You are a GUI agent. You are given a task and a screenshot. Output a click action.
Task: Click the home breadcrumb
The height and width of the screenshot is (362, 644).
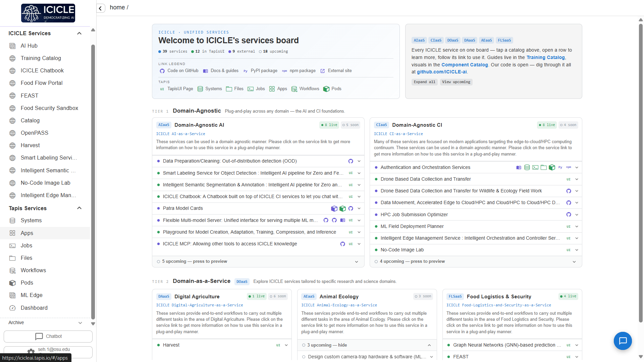coord(117,8)
